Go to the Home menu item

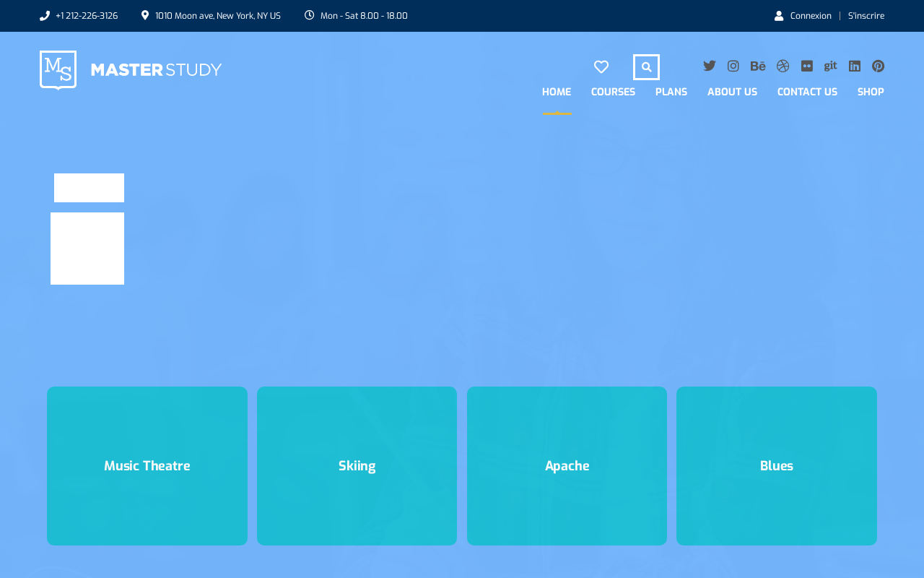tap(557, 92)
